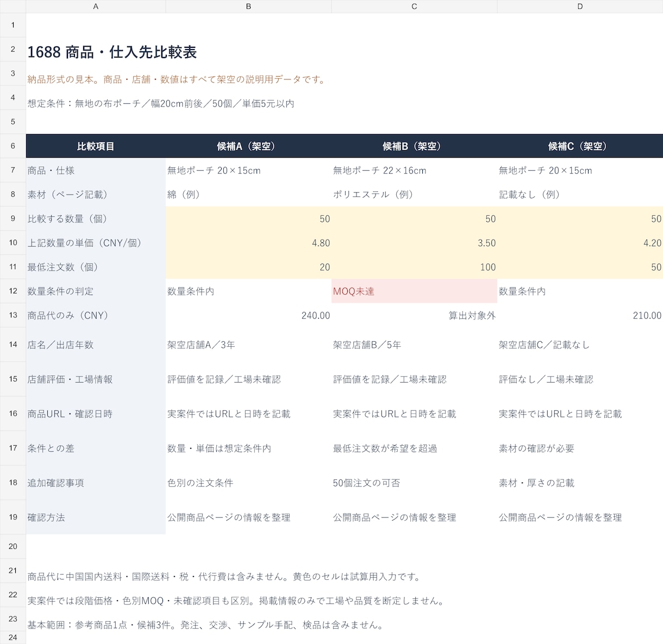This screenshot has height=644, width=663.
Task: Click total cell '240.00'
Action: pos(248,315)
